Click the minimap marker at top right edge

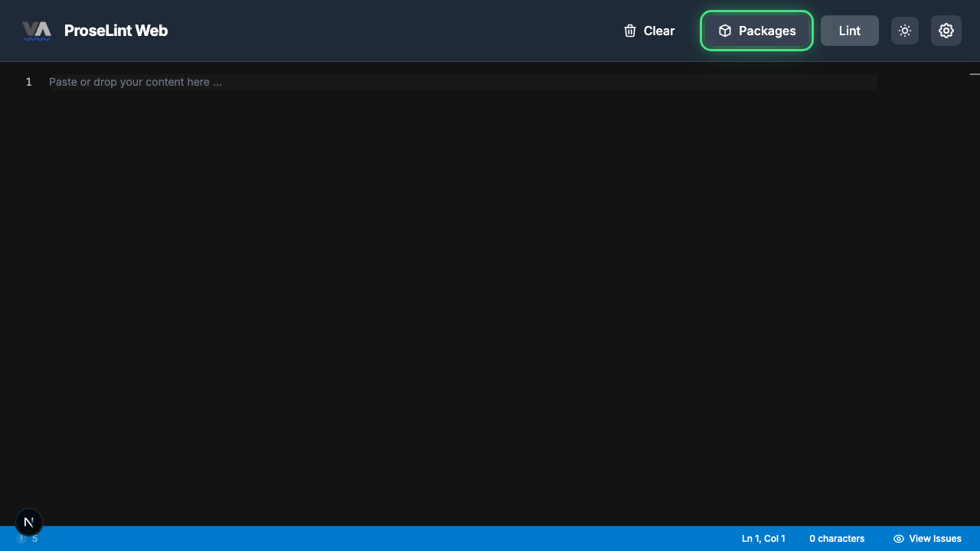pos(975,74)
